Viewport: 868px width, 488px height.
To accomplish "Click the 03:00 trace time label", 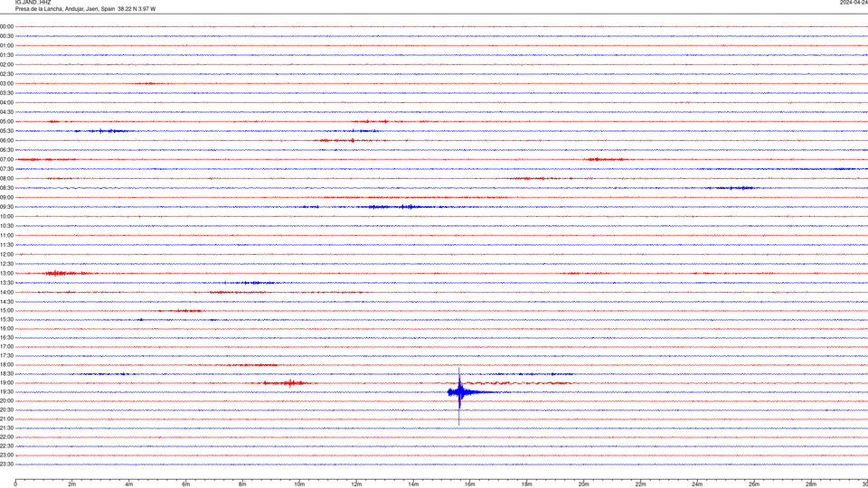I will (6, 83).
